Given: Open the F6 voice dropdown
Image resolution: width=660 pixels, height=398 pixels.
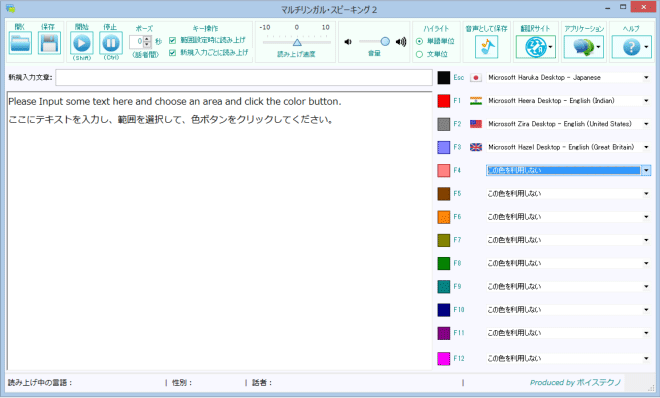Looking at the screenshot, I should click(568, 217).
